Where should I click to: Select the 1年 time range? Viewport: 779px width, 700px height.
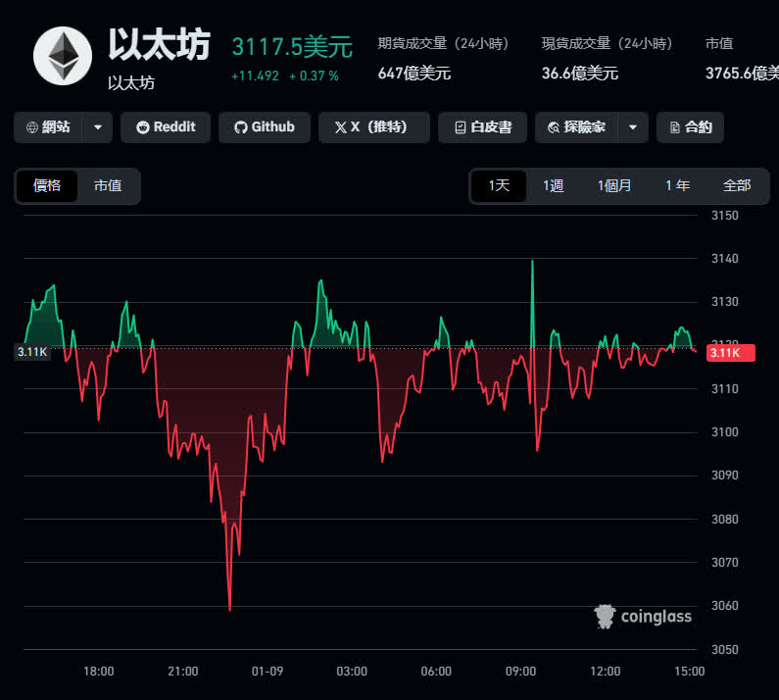[677, 185]
